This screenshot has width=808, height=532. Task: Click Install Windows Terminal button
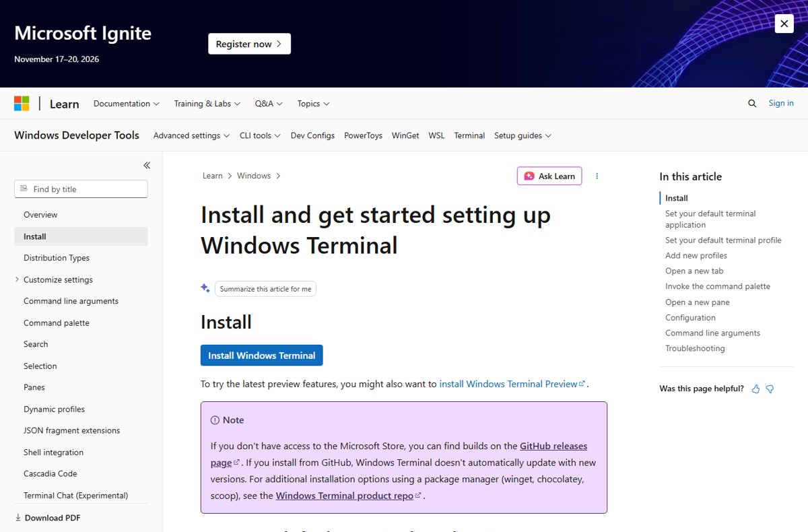(262, 356)
